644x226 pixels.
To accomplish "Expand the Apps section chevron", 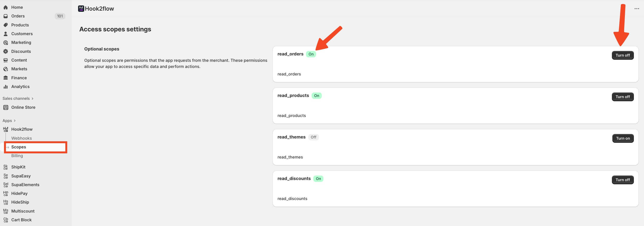I will (x=15, y=121).
